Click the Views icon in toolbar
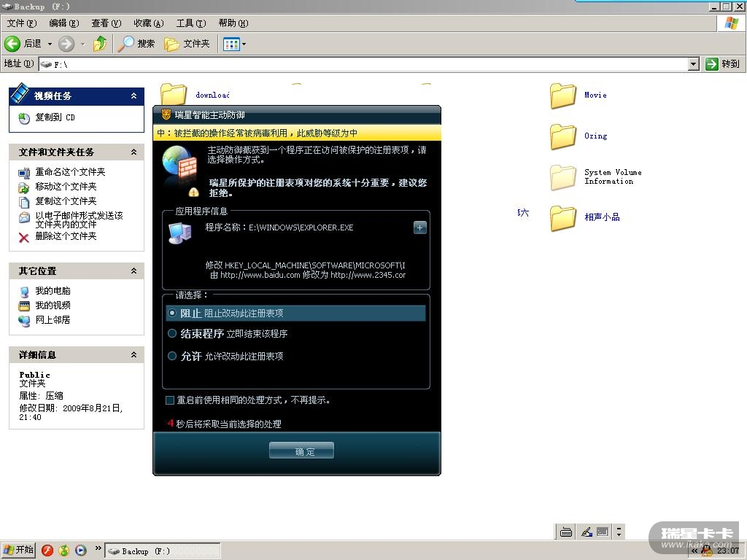747x560 pixels. (x=231, y=44)
